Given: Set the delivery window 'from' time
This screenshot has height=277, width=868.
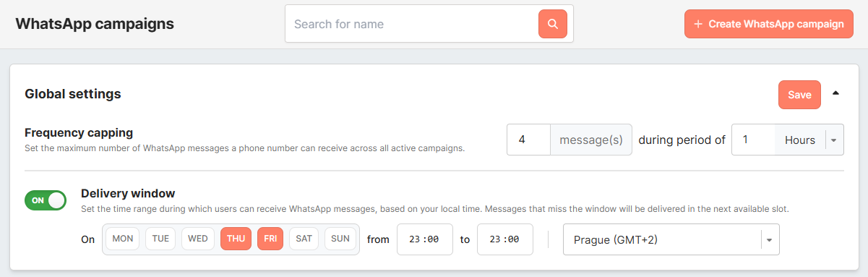Looking at the screenshot, I should pyautogui.click(x=425, y=239).
